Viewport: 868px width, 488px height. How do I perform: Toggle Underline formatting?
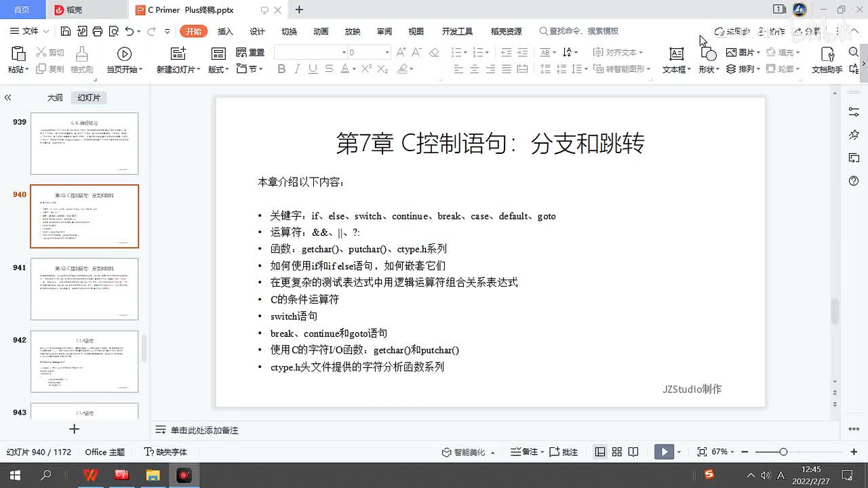tap(313, 69)
